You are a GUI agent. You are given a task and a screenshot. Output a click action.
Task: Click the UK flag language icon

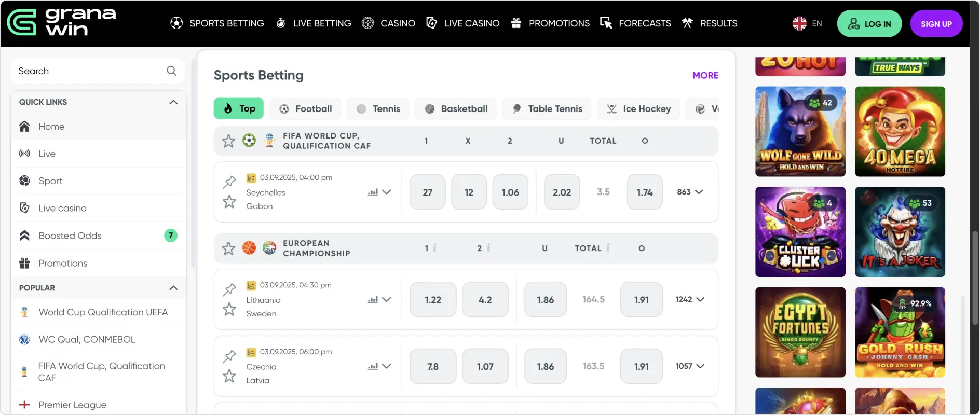coord(799,23)
